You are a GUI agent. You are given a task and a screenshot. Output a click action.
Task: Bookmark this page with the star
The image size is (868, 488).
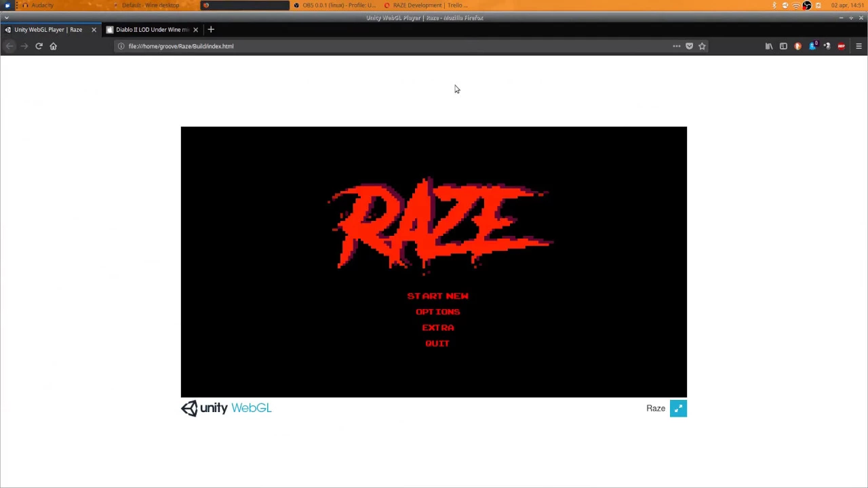[702, 46]
